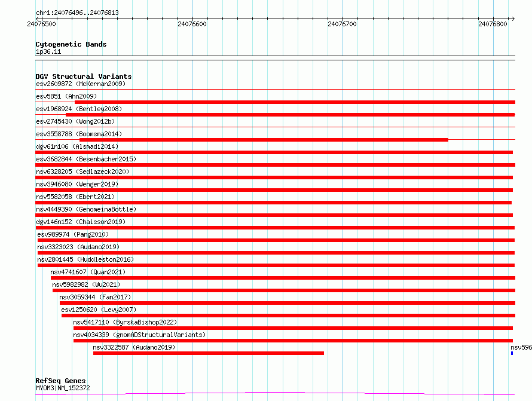Open gene MYOM3|NM_152372
Viewport: 532px width, 401px height.
(x=63, y=388)
